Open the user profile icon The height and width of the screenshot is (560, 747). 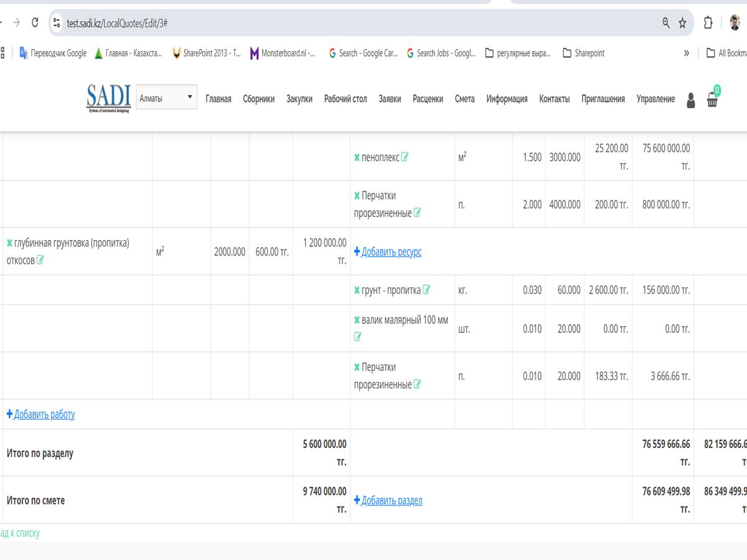pyautogui.click(x=690, y=100)
